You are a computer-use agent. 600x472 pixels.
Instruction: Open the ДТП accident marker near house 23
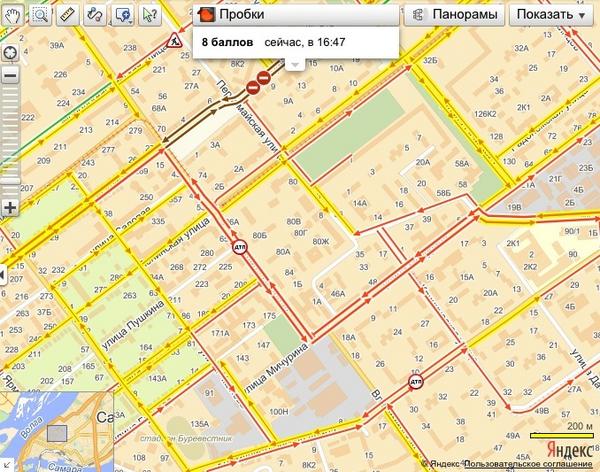pos(416,382)
